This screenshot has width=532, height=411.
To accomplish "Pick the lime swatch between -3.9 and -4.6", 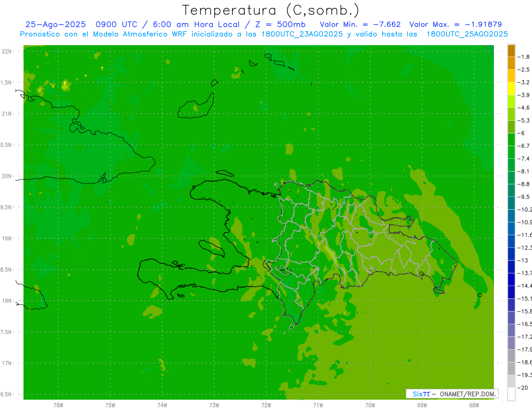I will [511, 102].
